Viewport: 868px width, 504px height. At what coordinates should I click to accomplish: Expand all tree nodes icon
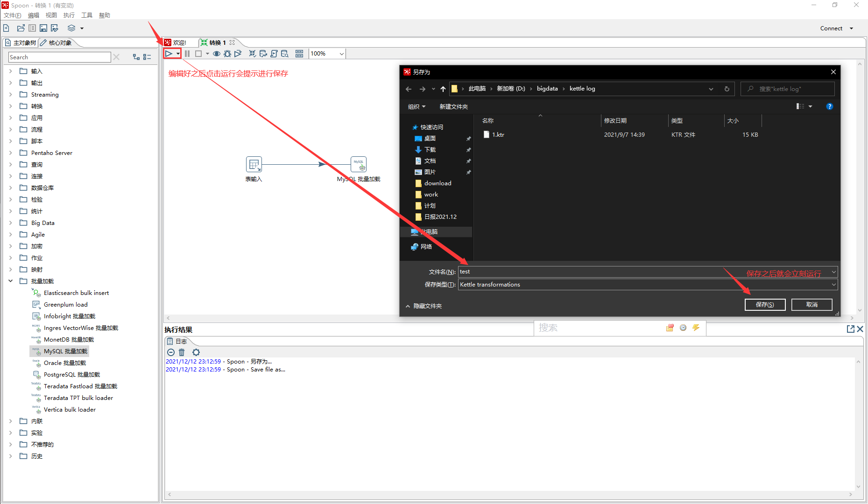click(136, 57)
